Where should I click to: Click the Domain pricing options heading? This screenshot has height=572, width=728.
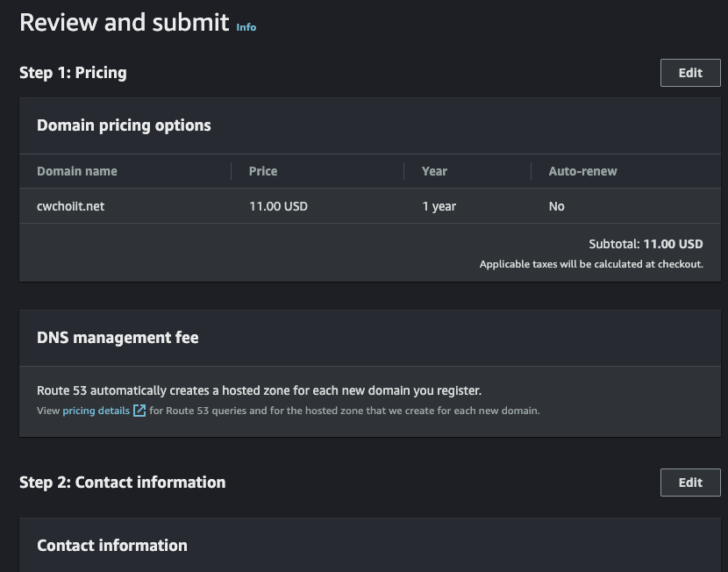124,125
